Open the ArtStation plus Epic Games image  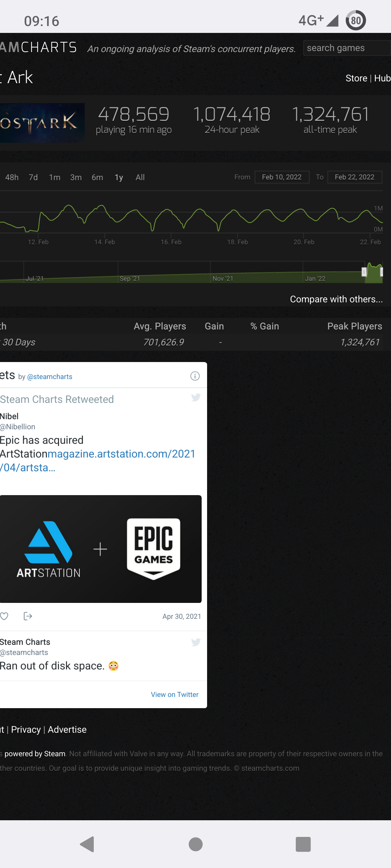point(101,549)
